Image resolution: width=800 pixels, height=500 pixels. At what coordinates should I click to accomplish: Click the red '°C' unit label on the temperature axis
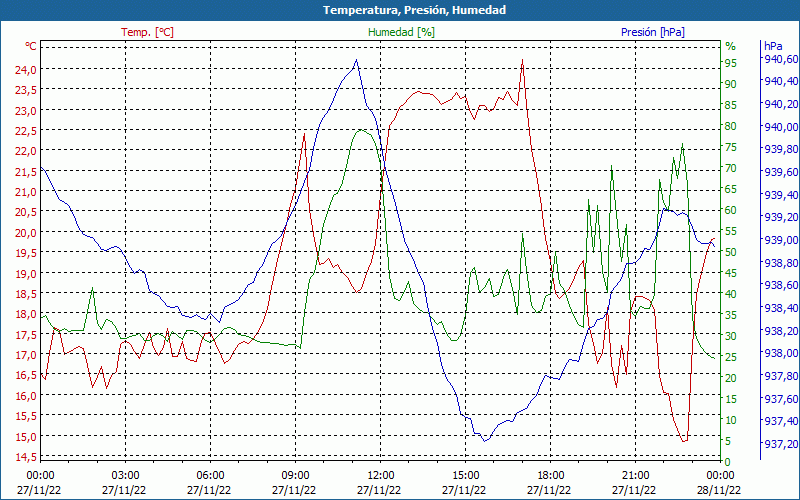(x=31, y=46)
